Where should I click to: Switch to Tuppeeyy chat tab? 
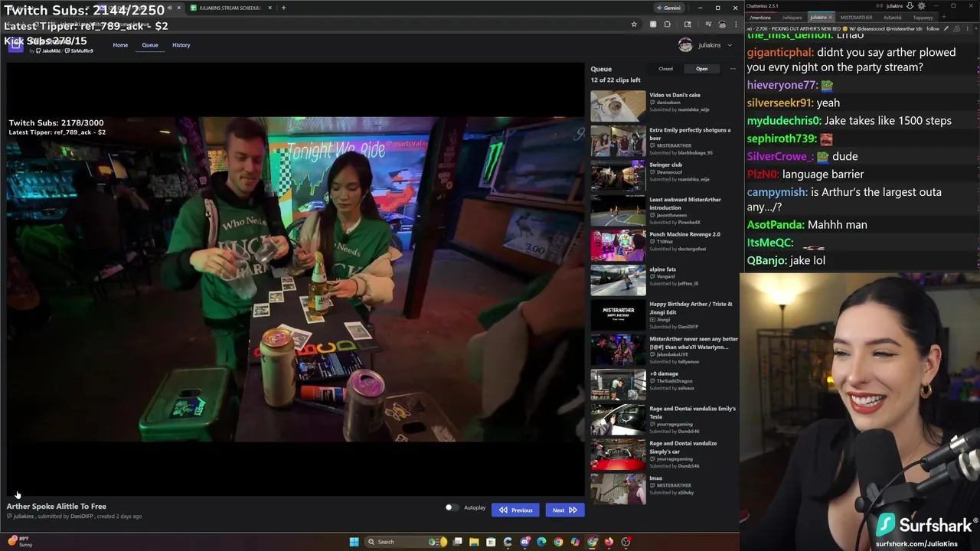coord(923,17)
